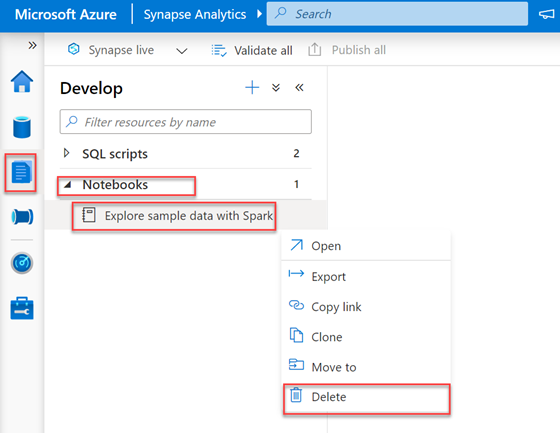560x433 pixels.
Task: Click the feedback megaphone icon
Action: [546, 14]
